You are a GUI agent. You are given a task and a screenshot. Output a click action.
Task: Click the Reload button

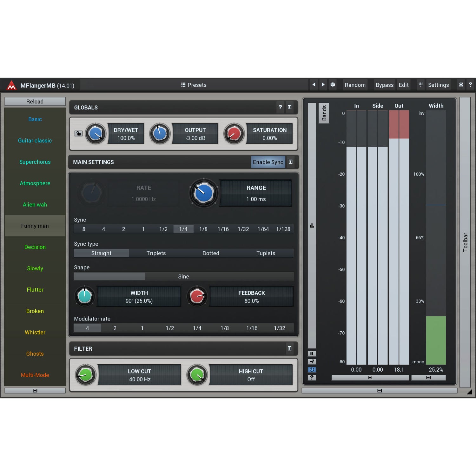click(35, 102)
